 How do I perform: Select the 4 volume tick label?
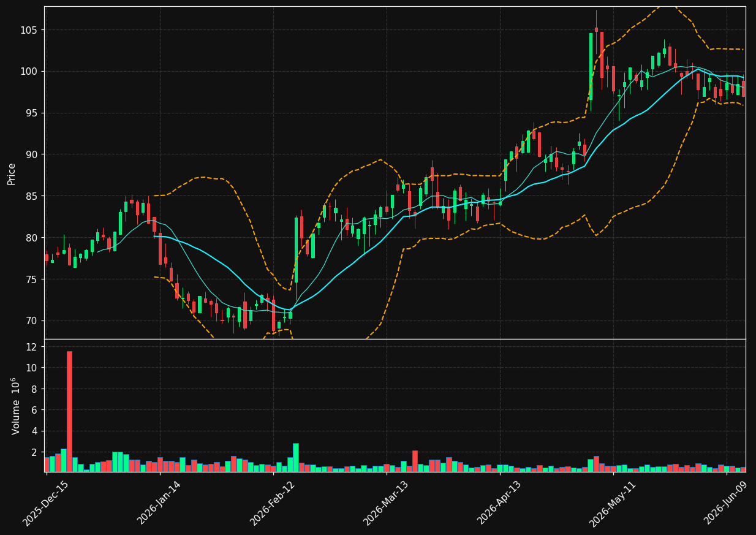pos(35,431)
